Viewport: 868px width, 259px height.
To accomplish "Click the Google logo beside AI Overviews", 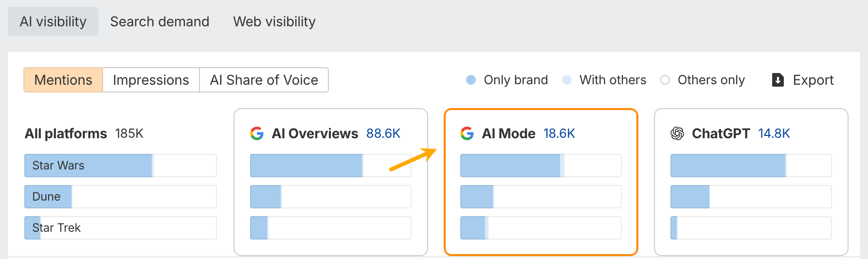I will click(257, 133).
